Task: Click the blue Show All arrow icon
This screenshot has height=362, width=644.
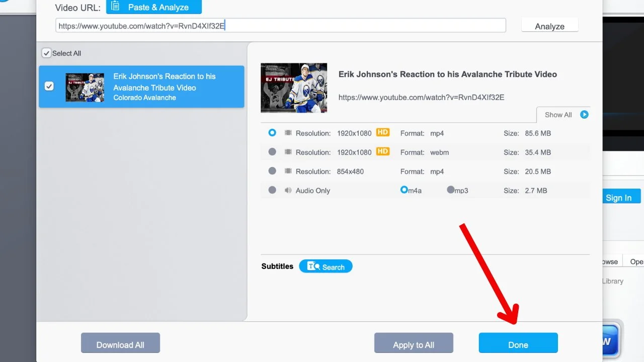Action: coord(584,115)
